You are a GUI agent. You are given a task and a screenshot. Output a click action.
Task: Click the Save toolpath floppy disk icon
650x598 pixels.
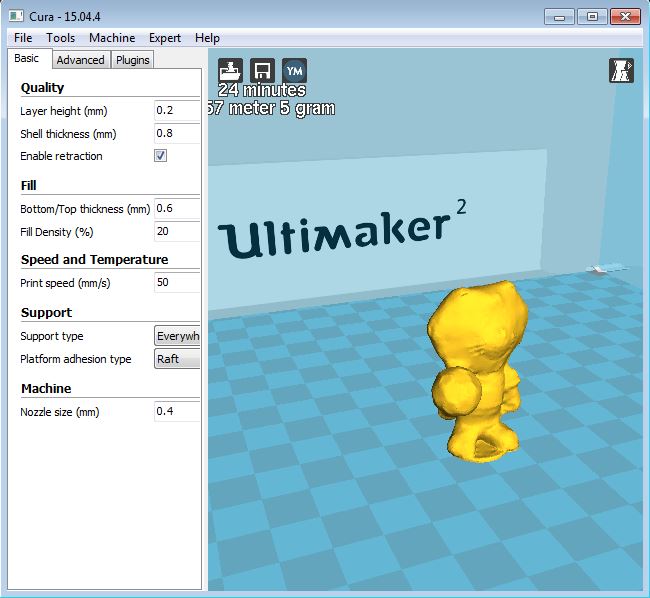(x=262, y=70)
